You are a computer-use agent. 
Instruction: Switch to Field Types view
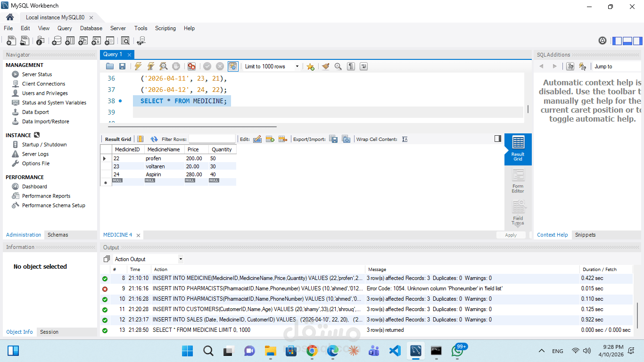click(x=518, y=213)
